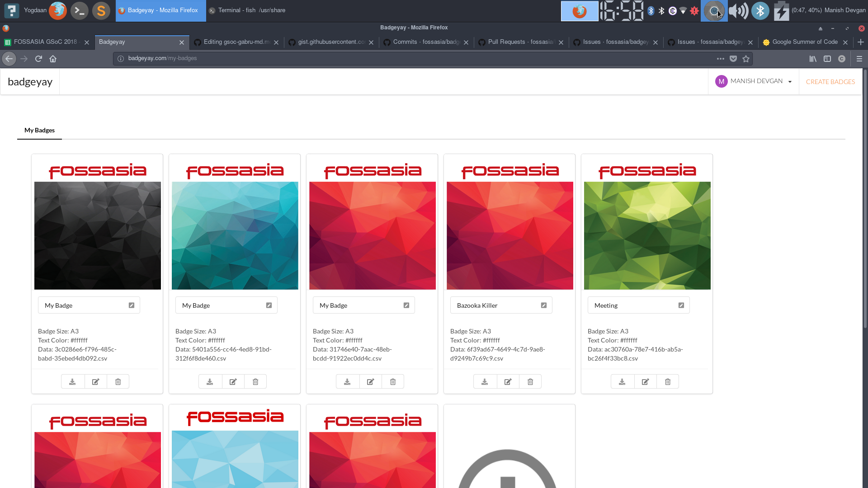Switch to FOSSASIA GSoC 2018 tab
The width and height of the screenshot is (868, 488).
47,42
